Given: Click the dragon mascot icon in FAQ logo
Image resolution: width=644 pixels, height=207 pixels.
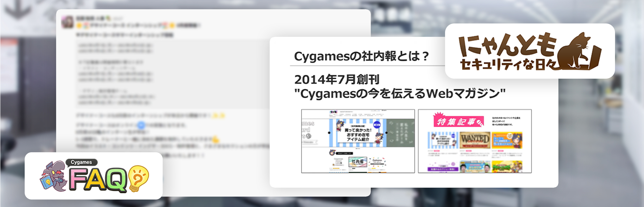Looking at the screenshot, I should (54, 176).
